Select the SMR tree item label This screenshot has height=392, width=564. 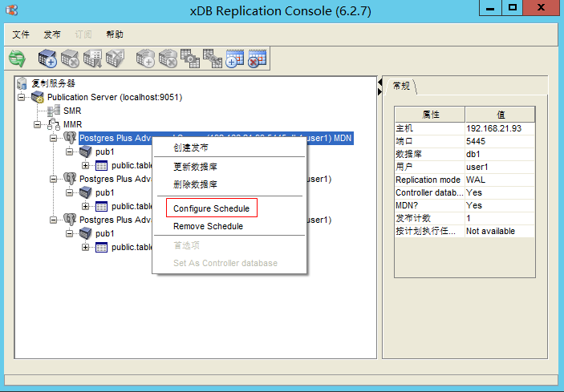pos(72,111)
